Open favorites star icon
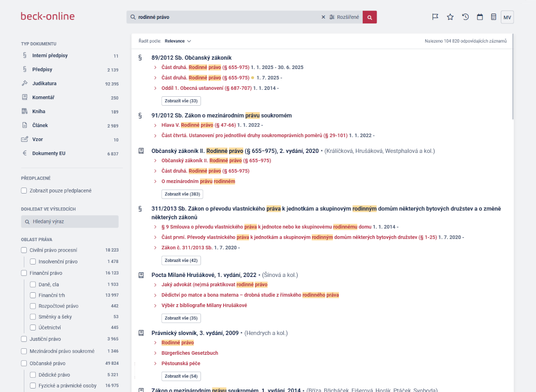This screenshot has width=536, height=392. pyautogui.click(x=450, y=17)
